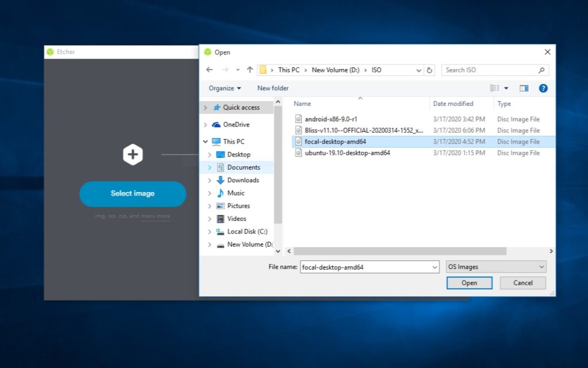Screen dimensions: 588x368
Task: Open recent locations dropdown arrow
Action: tap(238, 70)
